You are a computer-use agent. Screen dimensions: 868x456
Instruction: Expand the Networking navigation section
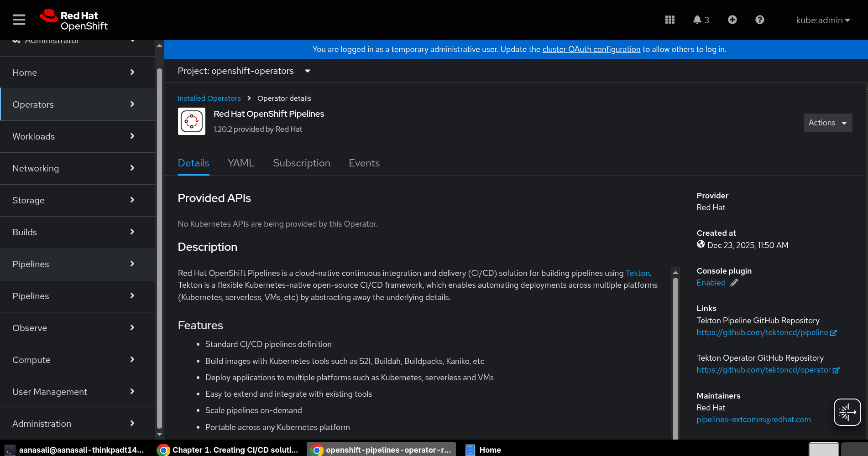click(x=78, y=168)
